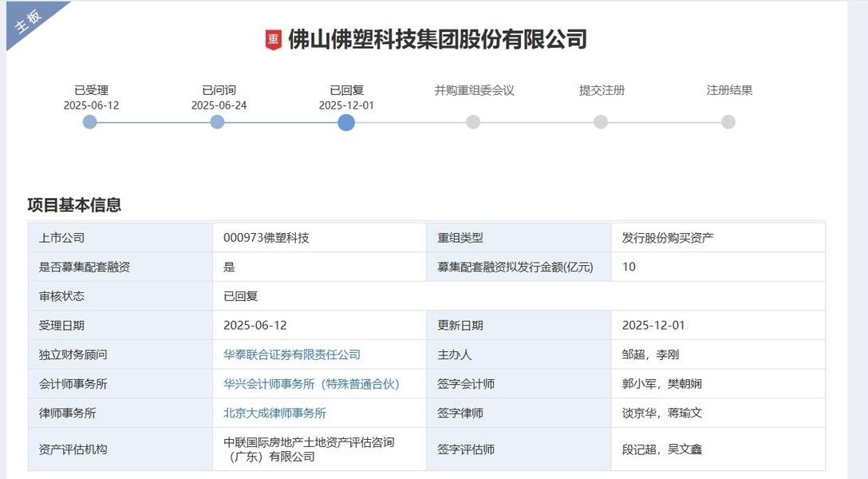The image size is (868, 479).
Task: Select the 已回复 active timeline node
Action: pyautogui.click(x=346, y=122)
